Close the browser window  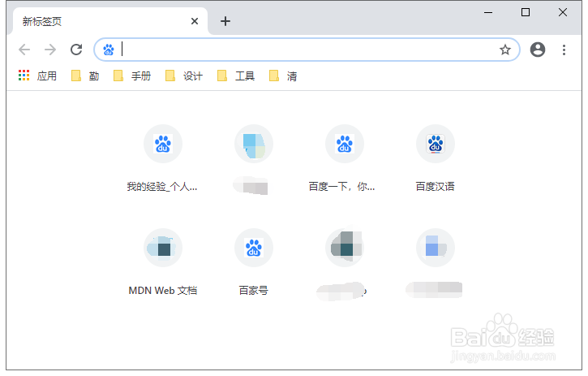click(563, 12)
